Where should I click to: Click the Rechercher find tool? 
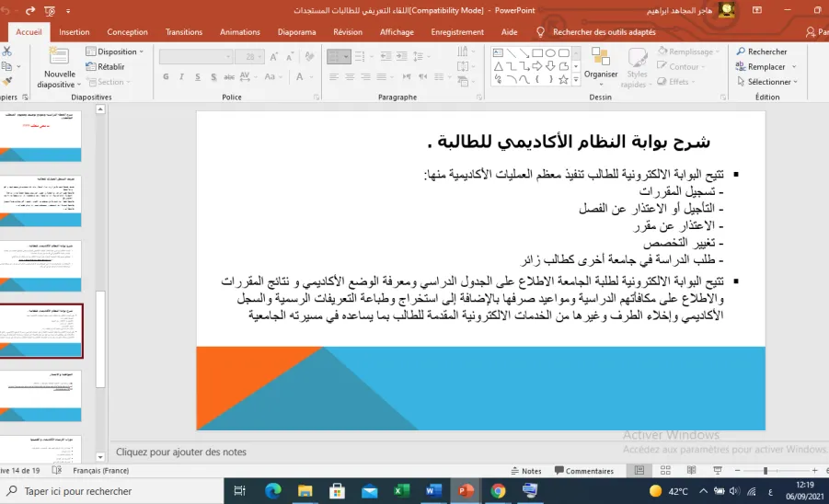pyautogui.click(x=761, y=52)
